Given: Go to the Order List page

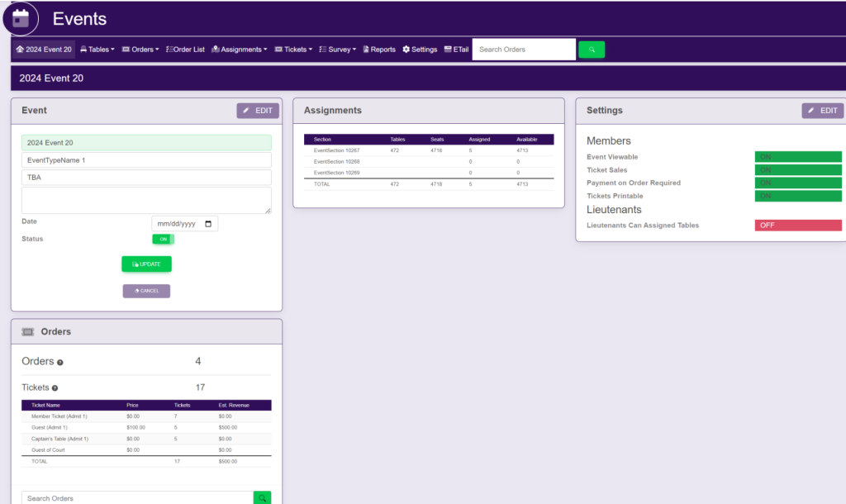Looking at the screenshot, I should pyautogui.click(x=185, y=50).
